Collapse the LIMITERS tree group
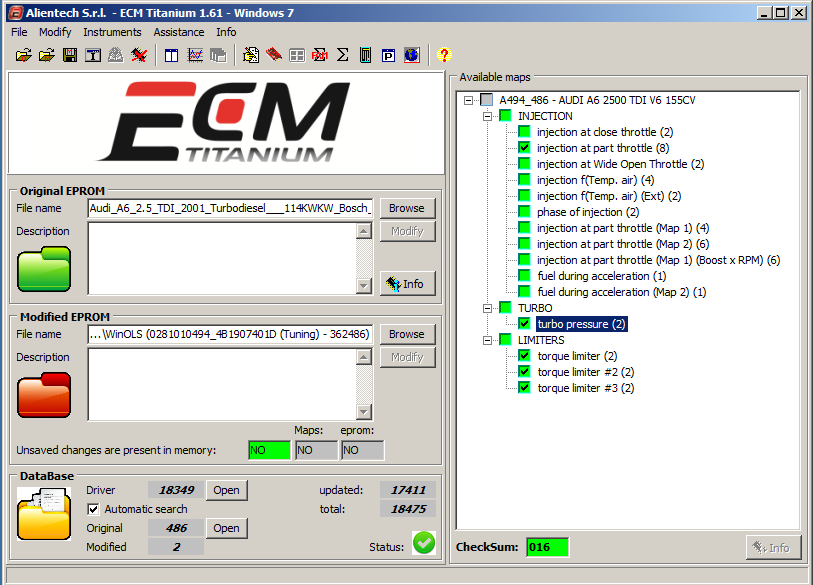813x585 pixels. point(487,340)
